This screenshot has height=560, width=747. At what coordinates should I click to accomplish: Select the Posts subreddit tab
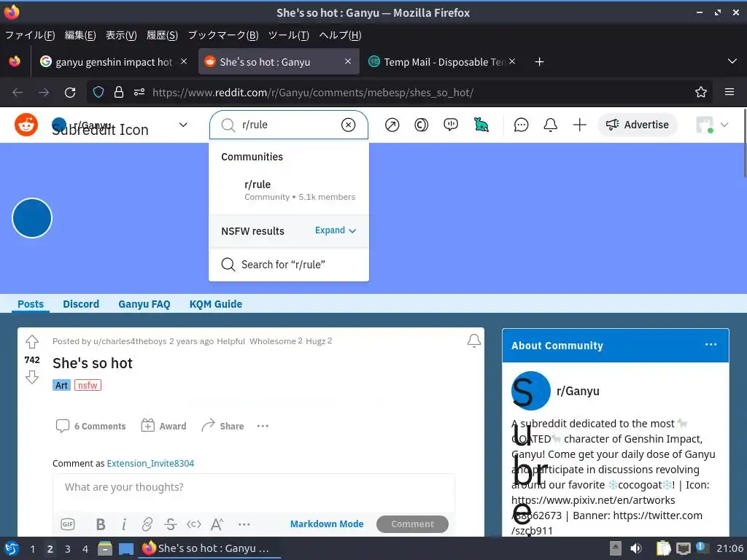click(x=31, y=304)
